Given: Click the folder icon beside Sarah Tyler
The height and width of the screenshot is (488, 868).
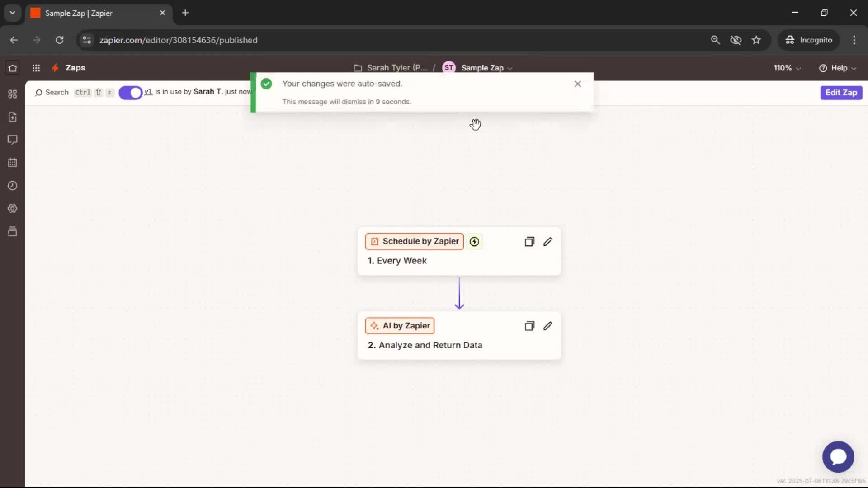Looking at the screenshot, I should [358, 68].
